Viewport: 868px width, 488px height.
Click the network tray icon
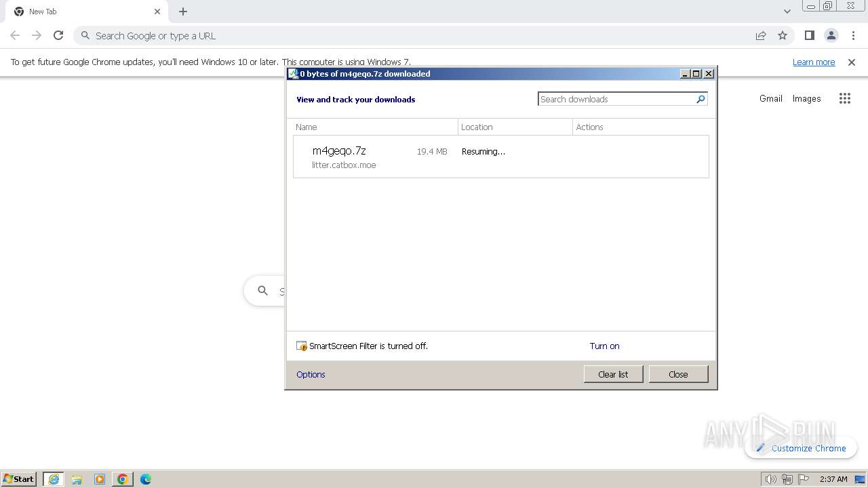787,479
